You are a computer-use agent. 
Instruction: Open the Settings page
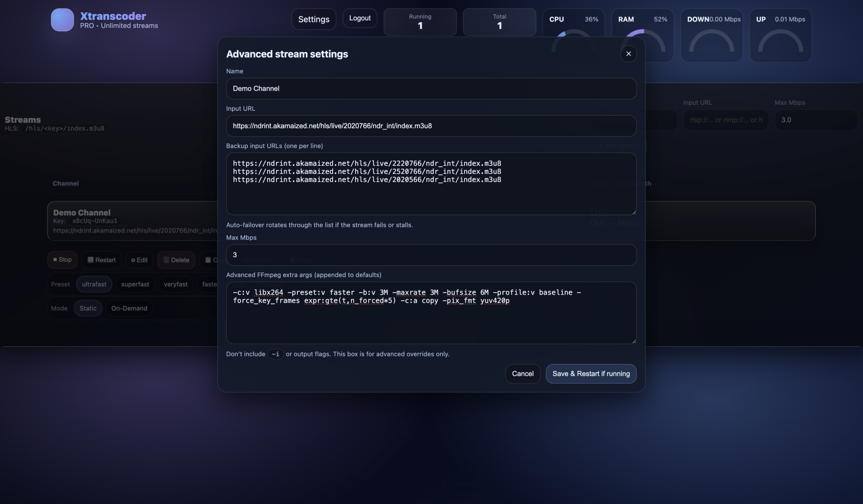[x=314, y=19]
